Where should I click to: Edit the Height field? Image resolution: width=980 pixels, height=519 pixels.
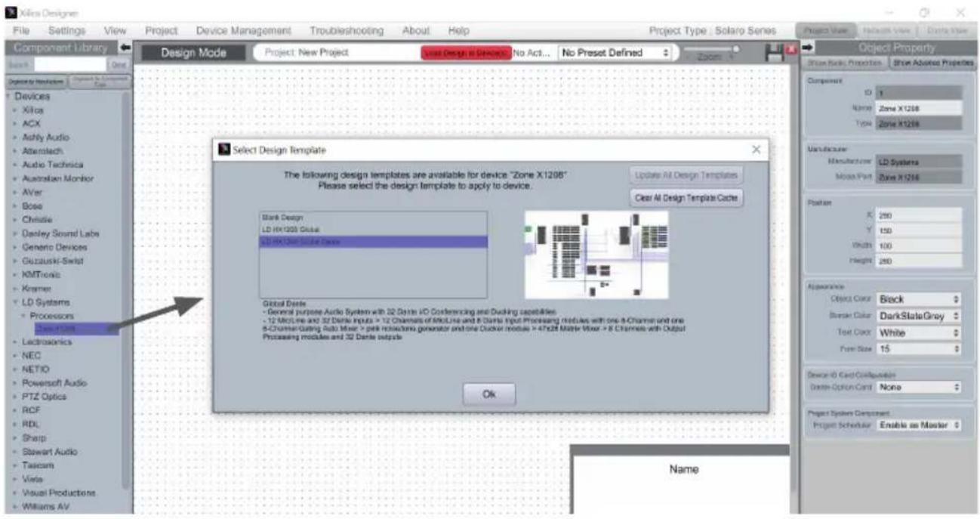pos(919,261)
